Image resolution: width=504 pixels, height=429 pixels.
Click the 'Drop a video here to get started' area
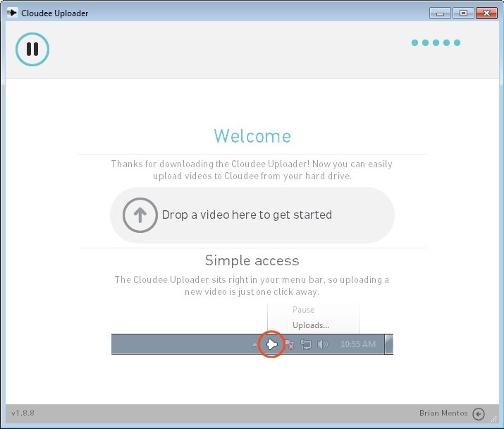[252, 215]
